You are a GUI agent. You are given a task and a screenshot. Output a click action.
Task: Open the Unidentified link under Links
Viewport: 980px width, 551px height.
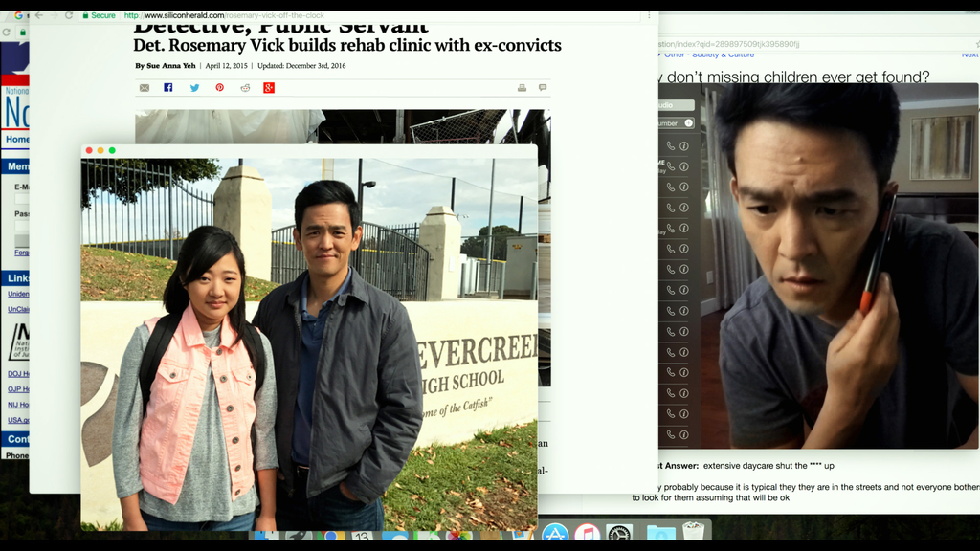[x=18, y=294]
